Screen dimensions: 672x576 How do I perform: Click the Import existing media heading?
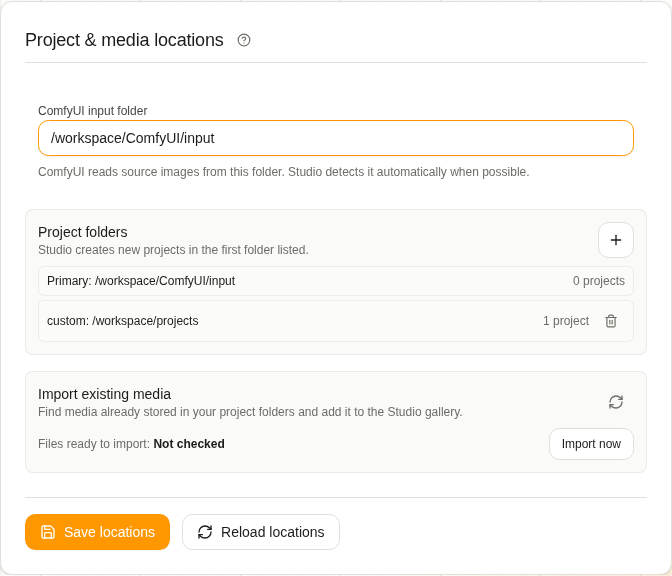[105, 394]
